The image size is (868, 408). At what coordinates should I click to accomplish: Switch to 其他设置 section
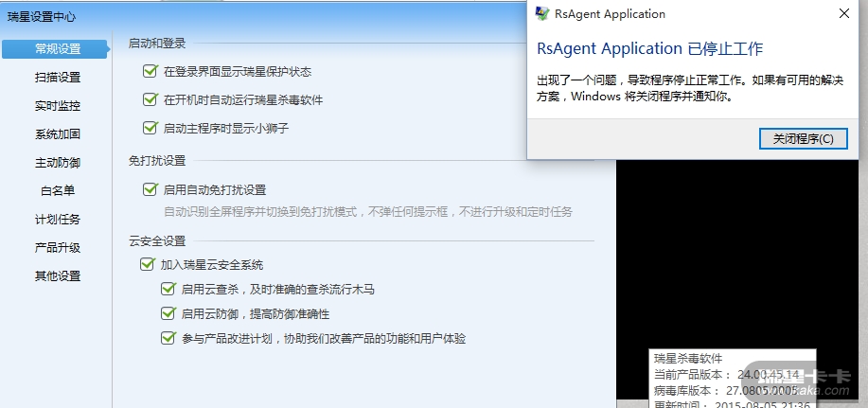(58, 275)
